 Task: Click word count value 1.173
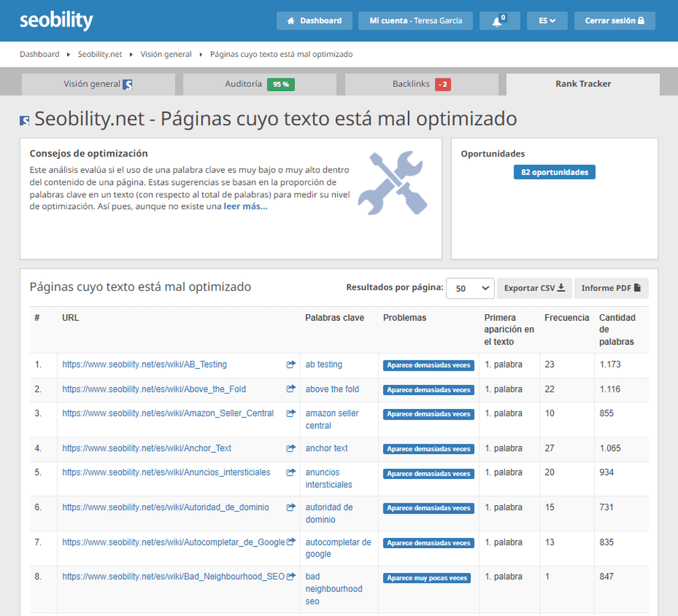point(610,365)
